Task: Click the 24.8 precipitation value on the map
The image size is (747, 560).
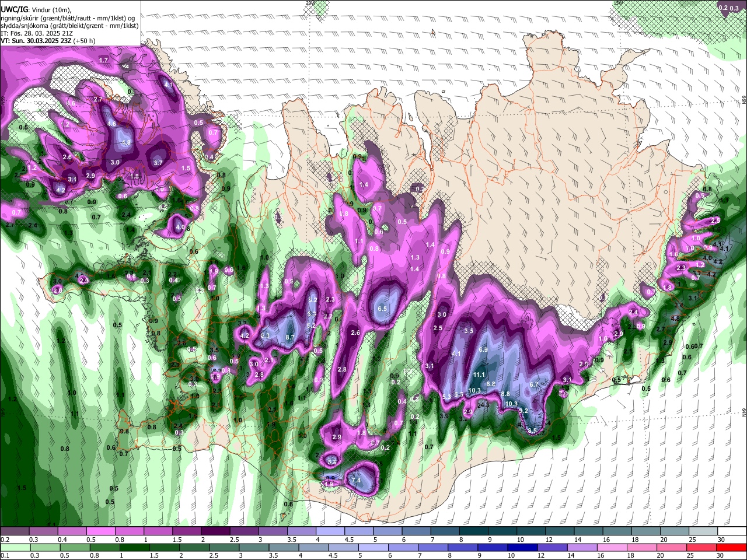Action: click(x=483, y=405)
